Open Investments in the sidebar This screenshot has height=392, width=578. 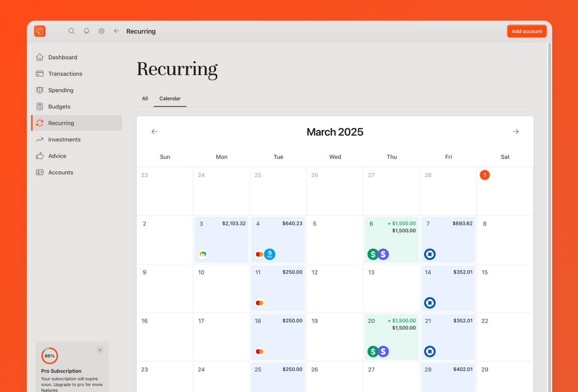77,140
